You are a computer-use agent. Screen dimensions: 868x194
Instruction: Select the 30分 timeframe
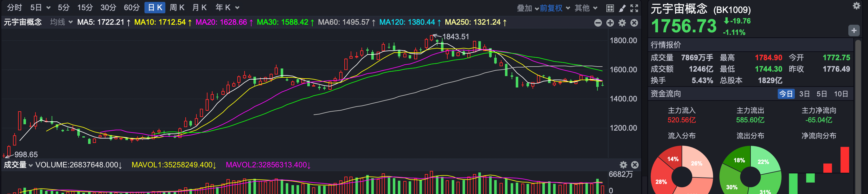coord(108,7)
